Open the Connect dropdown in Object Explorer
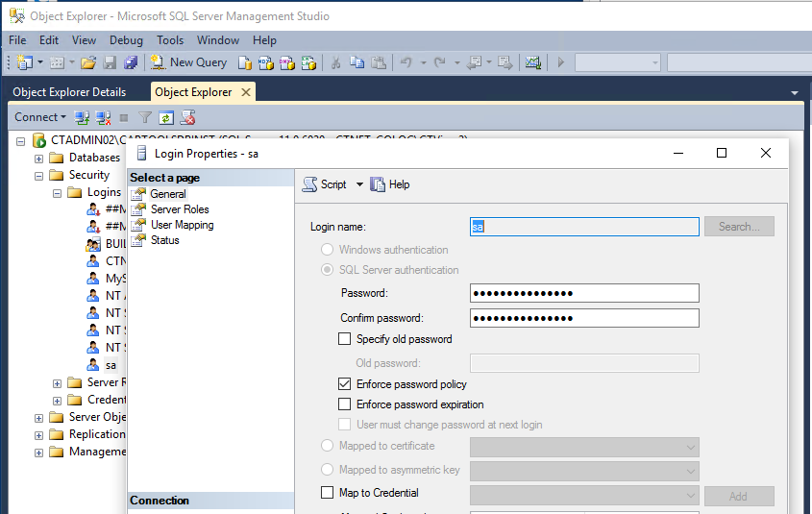 pos(40,117)
